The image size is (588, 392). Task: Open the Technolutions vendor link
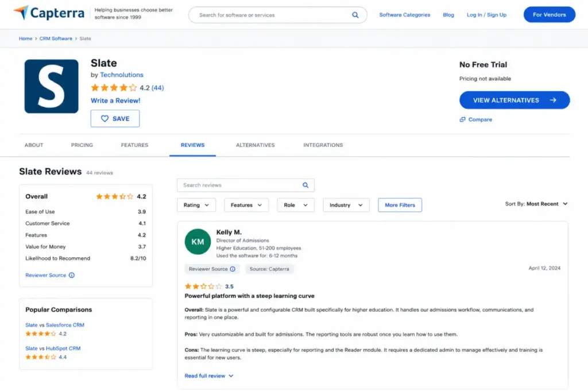tap(122, 75)
